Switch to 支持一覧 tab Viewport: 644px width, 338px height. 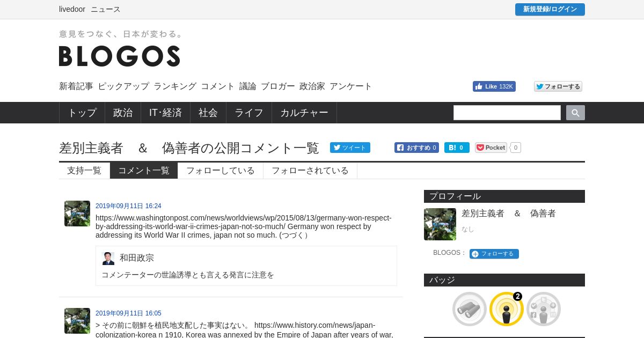(84, 171)
